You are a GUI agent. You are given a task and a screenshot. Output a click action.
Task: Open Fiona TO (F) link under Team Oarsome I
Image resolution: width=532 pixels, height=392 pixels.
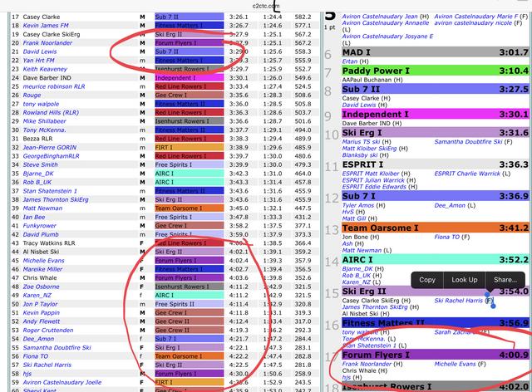[452, 237]
